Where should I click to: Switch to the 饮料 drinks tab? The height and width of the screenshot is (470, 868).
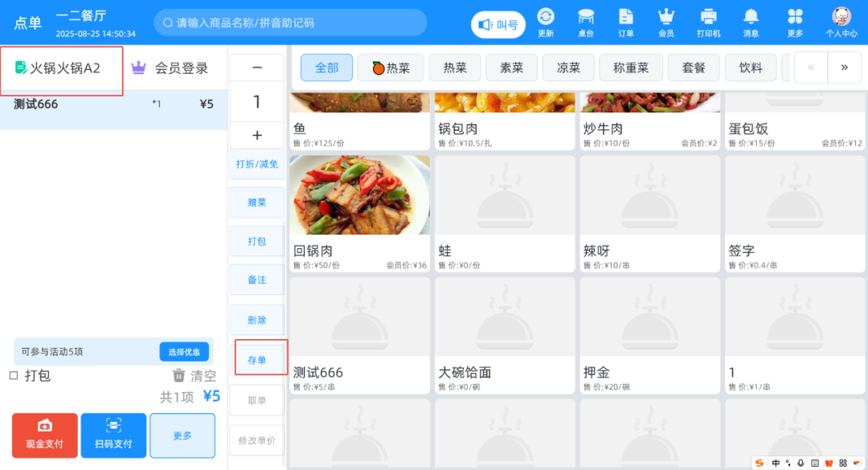pos(750,67)
